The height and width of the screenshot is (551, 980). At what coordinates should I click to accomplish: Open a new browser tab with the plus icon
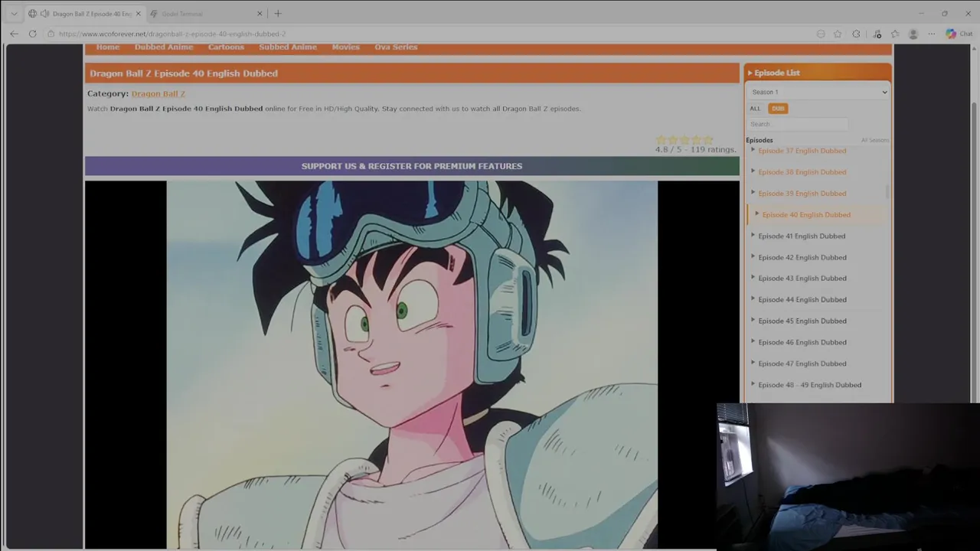point(278,14)
